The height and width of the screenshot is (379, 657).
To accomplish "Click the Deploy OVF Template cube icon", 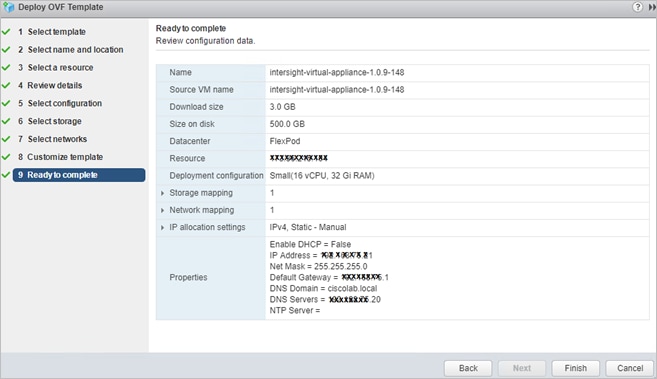I will pyautogui.click(x=8, y=7).
